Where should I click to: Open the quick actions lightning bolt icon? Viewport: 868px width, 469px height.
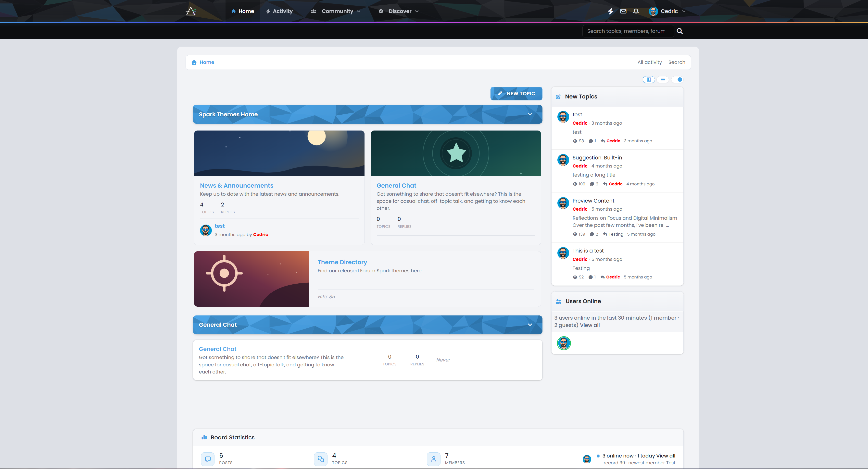tap(611, 11)
